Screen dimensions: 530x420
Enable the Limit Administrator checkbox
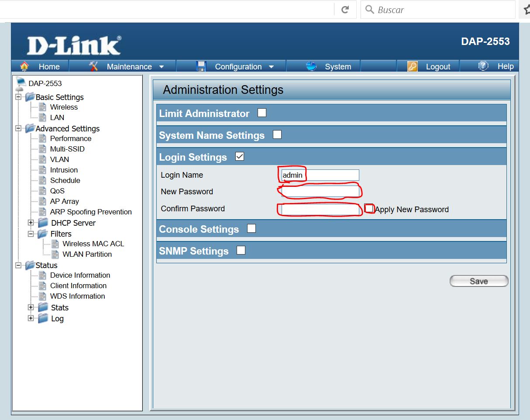pos(262,113)
